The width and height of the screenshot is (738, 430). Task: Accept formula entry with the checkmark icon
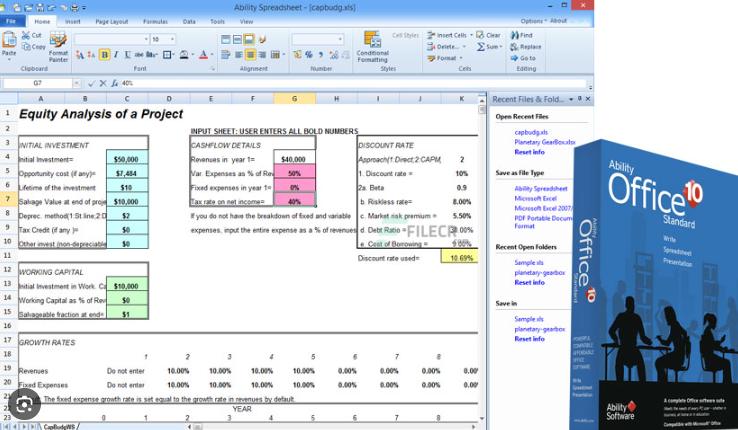[x=91, y=83]
